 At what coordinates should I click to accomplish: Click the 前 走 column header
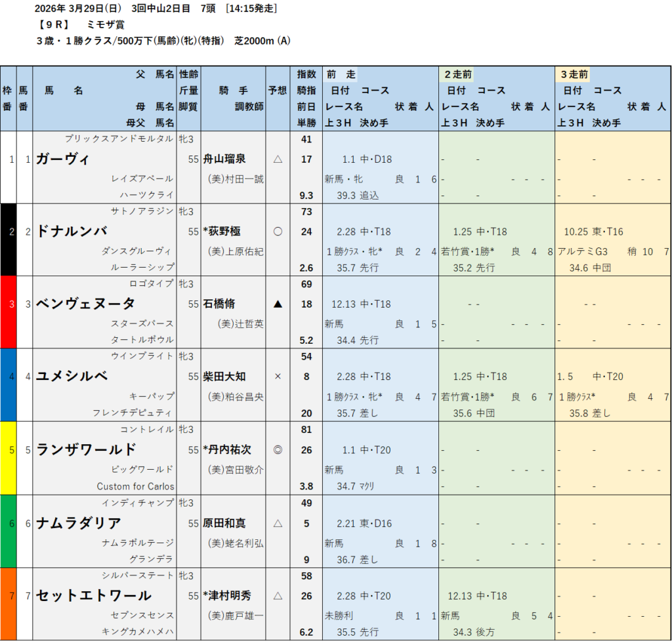coord(341,75)
